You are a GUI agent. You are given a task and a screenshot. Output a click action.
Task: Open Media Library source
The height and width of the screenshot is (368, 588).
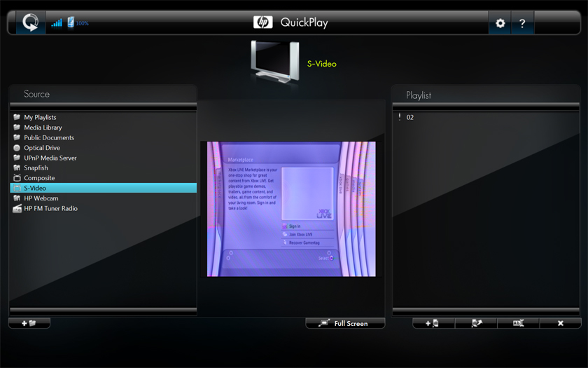(x=104, y=128)
